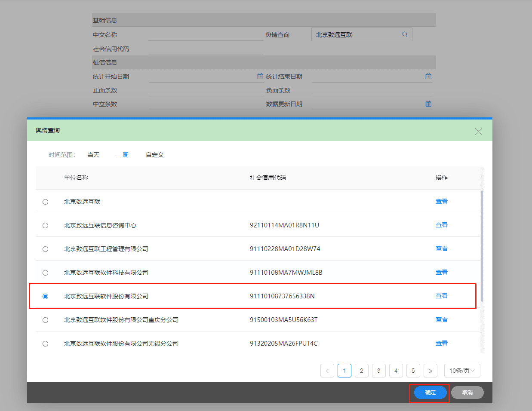The height and width of the screenshot is (411, 532).
Task: Click 查看 for 北京致远互联 row
Action: click(442, 201)
